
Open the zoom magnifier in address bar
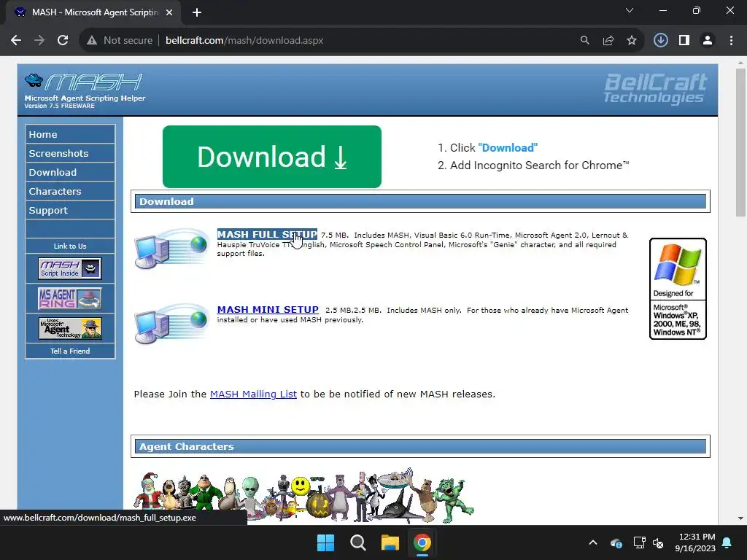584,41
